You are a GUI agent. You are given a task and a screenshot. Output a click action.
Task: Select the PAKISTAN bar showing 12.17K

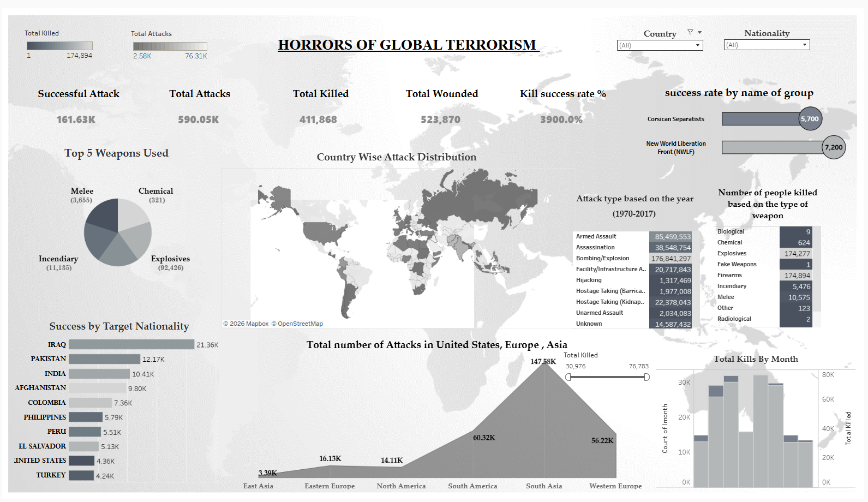104,359
